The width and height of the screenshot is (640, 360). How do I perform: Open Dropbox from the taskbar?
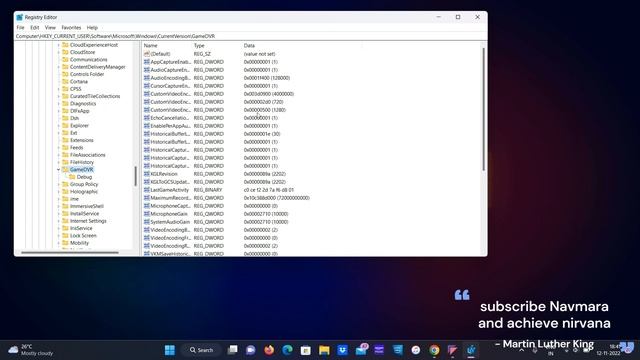click(342, 350)
